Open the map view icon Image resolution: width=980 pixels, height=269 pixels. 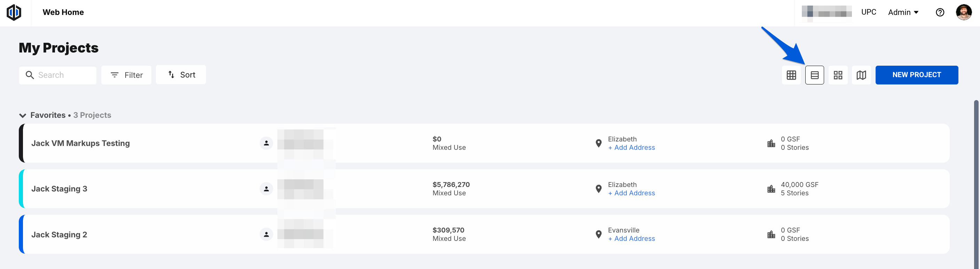click(x=861, y=75)
